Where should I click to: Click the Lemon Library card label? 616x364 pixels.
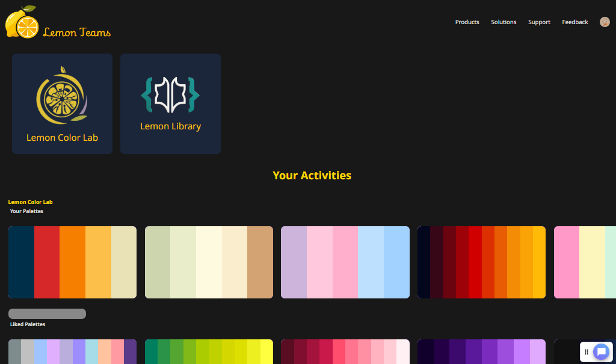pos(170,126)
